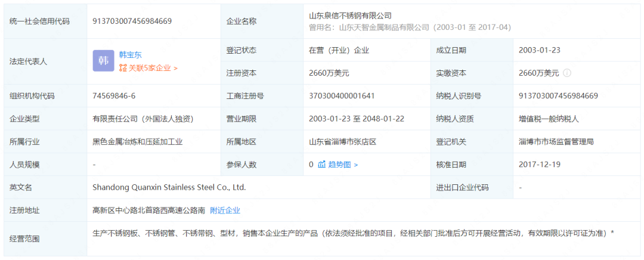Open legal representative 韩宝东 profile link
Viewport: 644px width, 260px height.
click(130, 55)
